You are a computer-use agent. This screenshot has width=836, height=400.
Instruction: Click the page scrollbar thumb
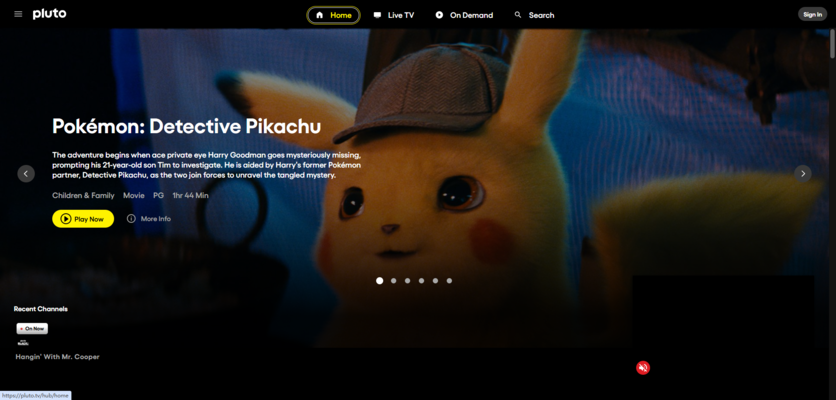point(833,44)
